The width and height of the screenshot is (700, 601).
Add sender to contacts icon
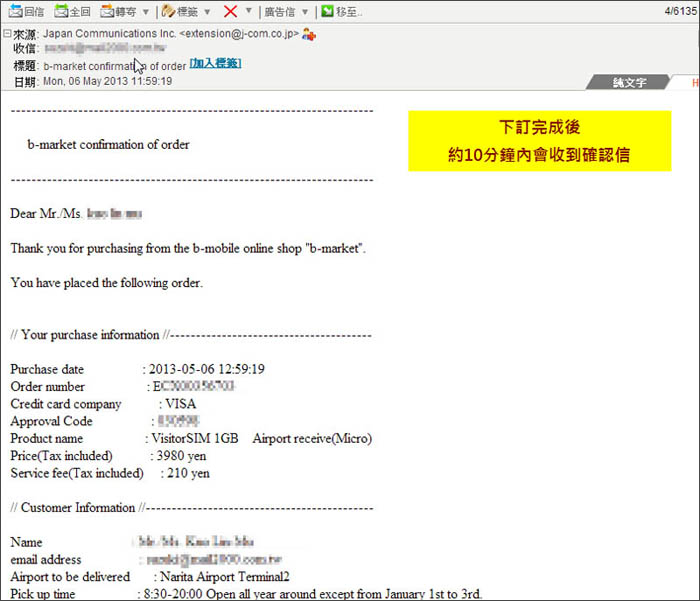coord(309,34)
